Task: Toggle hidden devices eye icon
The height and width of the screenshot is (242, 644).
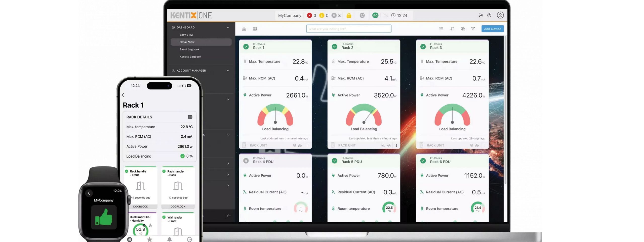Action: pyautogui.click(x=463, y=29)
